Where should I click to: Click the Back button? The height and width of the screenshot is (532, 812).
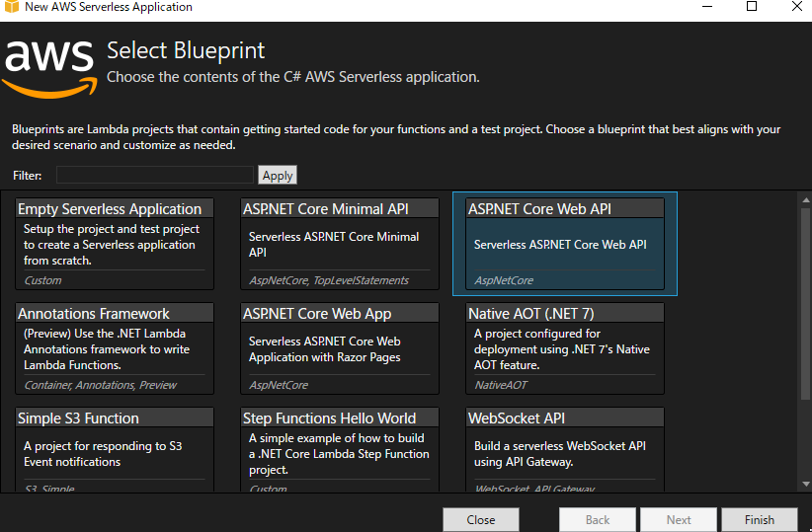(597, 519)
